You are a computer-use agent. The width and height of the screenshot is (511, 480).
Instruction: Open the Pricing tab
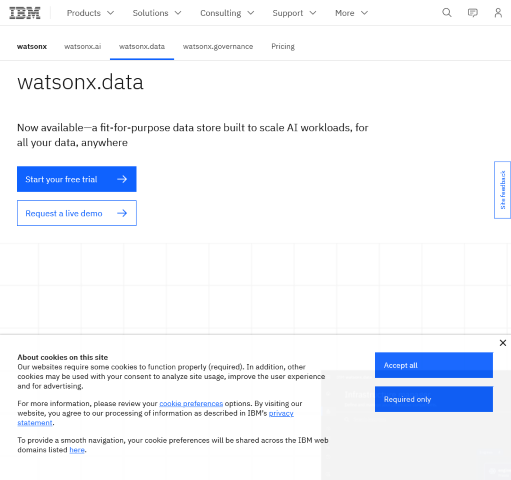click(283, 46)
